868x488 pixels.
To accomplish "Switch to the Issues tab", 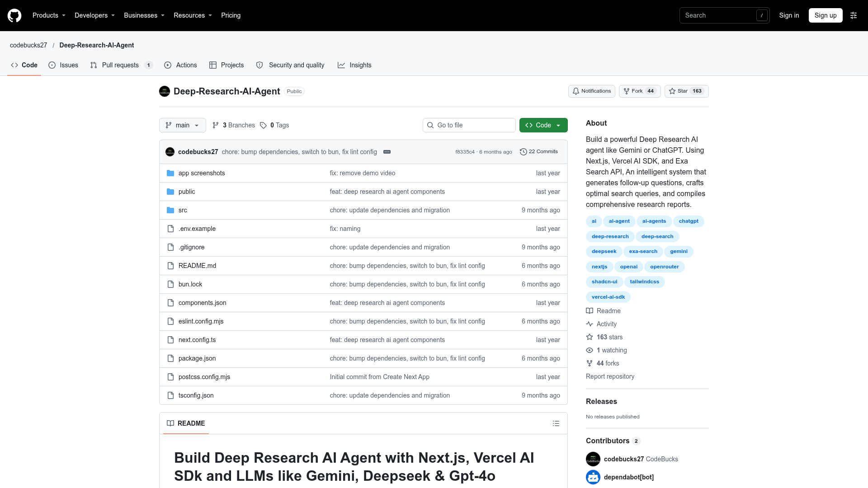I will click(63, 65).
